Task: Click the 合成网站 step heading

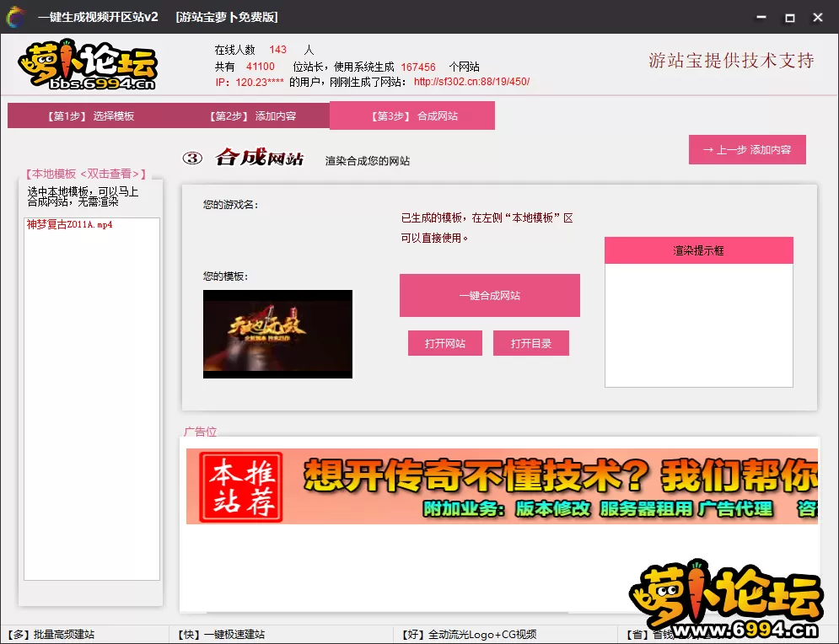Action: (260, 158)
